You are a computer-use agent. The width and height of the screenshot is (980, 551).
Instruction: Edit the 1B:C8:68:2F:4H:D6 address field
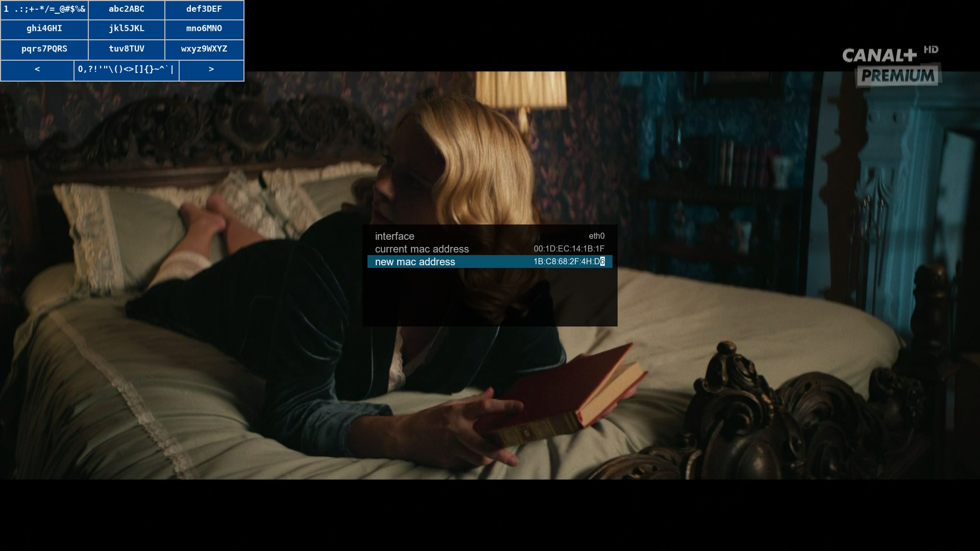point(569,262)
